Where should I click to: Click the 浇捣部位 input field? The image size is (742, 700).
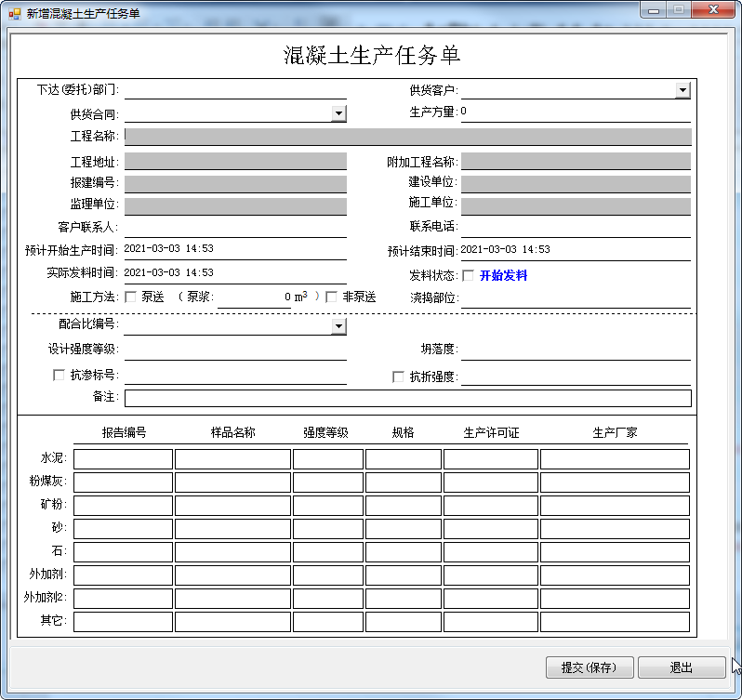tap(576, 297)
